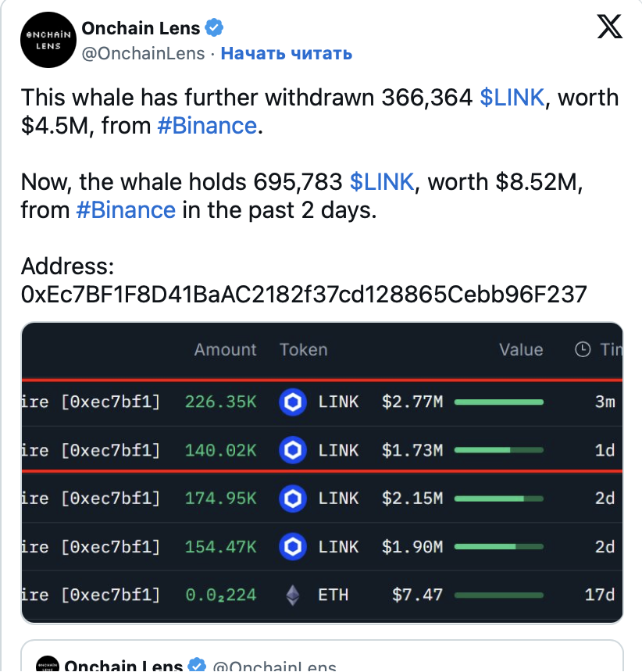Open the first $LINK cashtag link
The image size is (642, 672).
point(512,98)
